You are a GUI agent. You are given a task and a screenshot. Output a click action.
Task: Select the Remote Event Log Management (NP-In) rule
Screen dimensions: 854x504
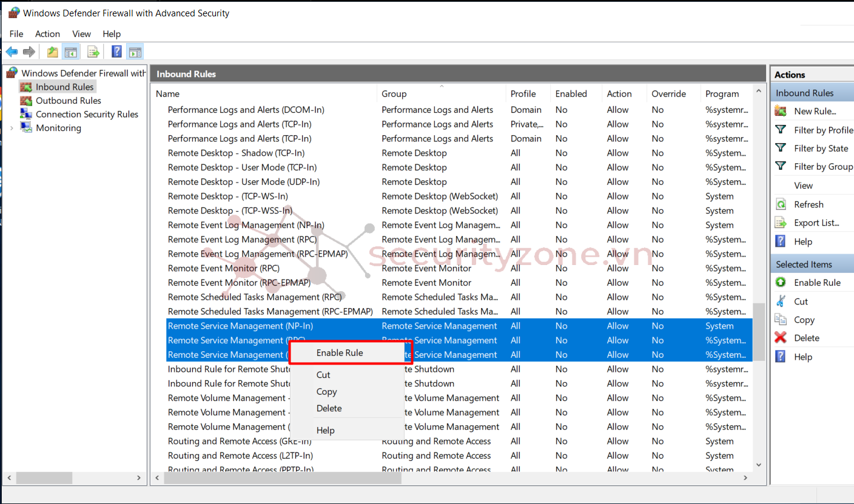pyautogui.click(x=459, y=225)
